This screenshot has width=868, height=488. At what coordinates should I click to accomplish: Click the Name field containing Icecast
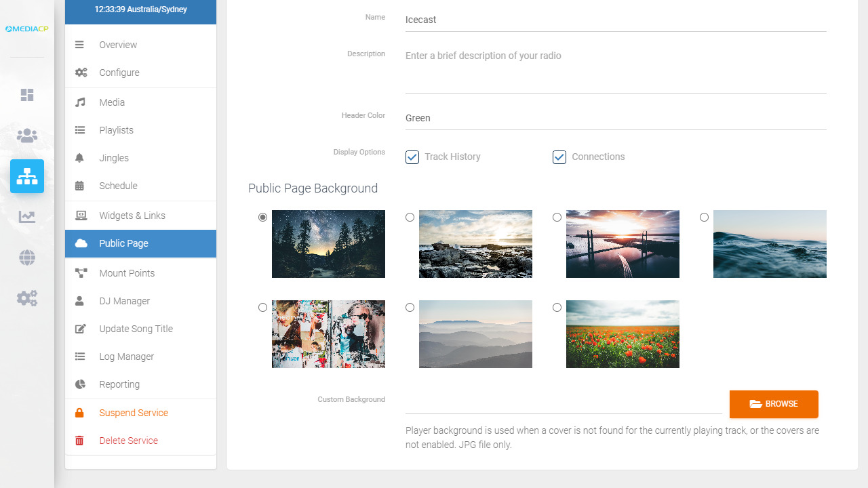(616, 20)
